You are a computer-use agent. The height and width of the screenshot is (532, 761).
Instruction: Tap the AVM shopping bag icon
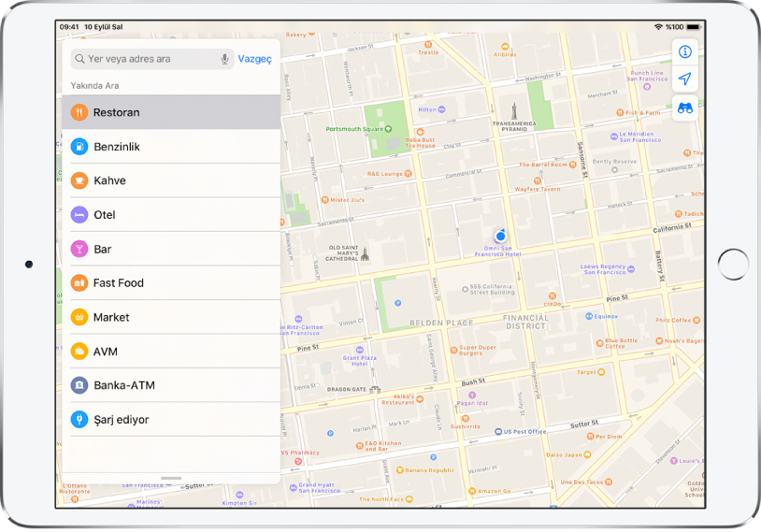coord(79,351)
